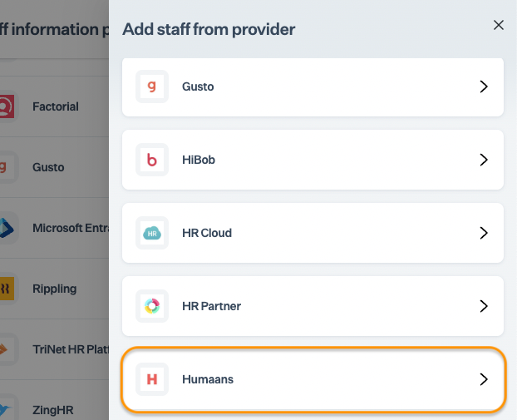Click Rippling in the background list
517x420 pixels.
(54, 289)
